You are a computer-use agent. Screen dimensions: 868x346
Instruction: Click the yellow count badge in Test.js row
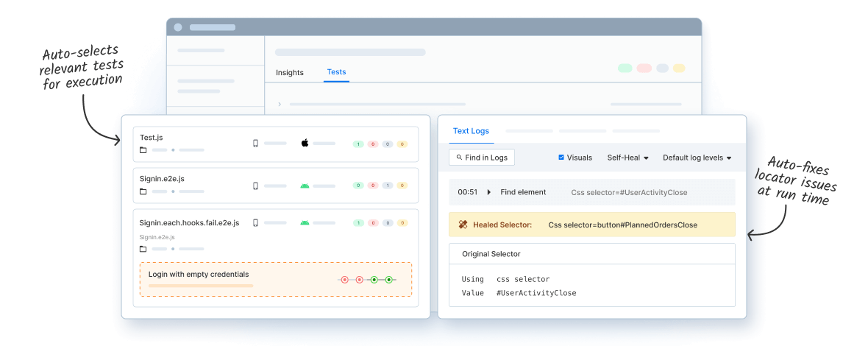pos(402,144)
